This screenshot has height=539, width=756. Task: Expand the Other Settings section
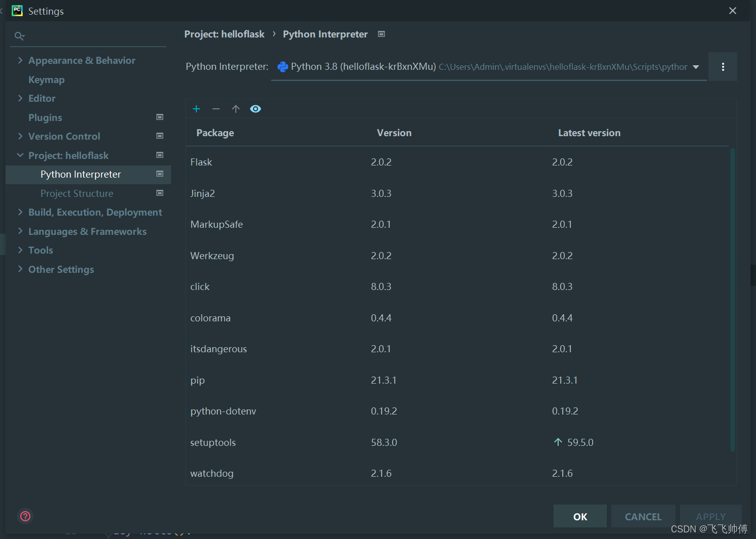20,269
